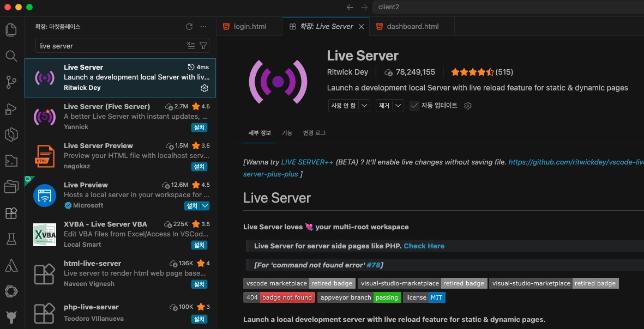Click the license MIT badge
Viewport: 644px width, 329px height.
pyautogui.click(x=424, y=297)
